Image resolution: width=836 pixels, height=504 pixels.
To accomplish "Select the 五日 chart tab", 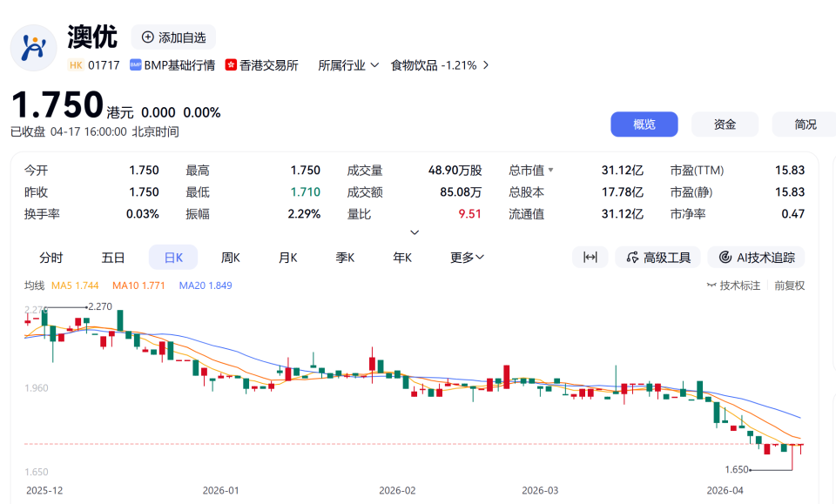I will [113, 258].
